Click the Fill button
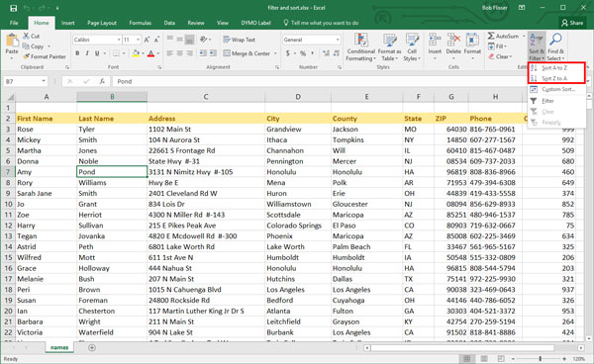Screen dimensions: 594x364 coord(497,46)
